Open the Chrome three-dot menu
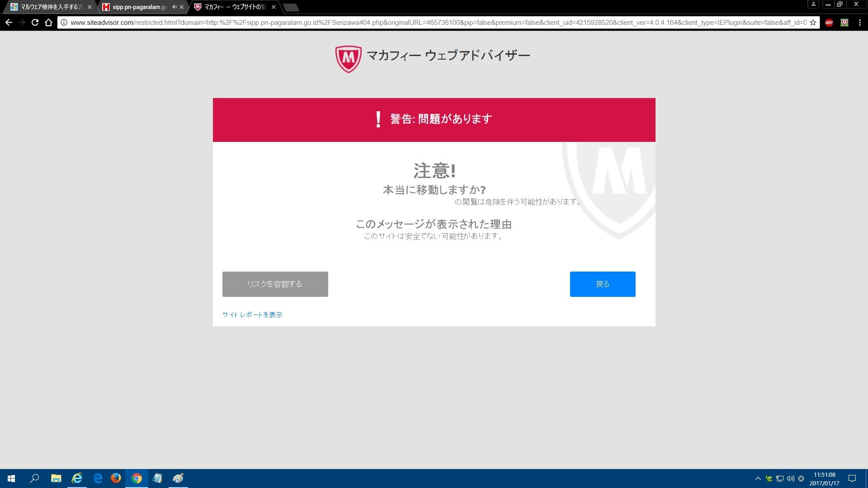 click(859, 23)
